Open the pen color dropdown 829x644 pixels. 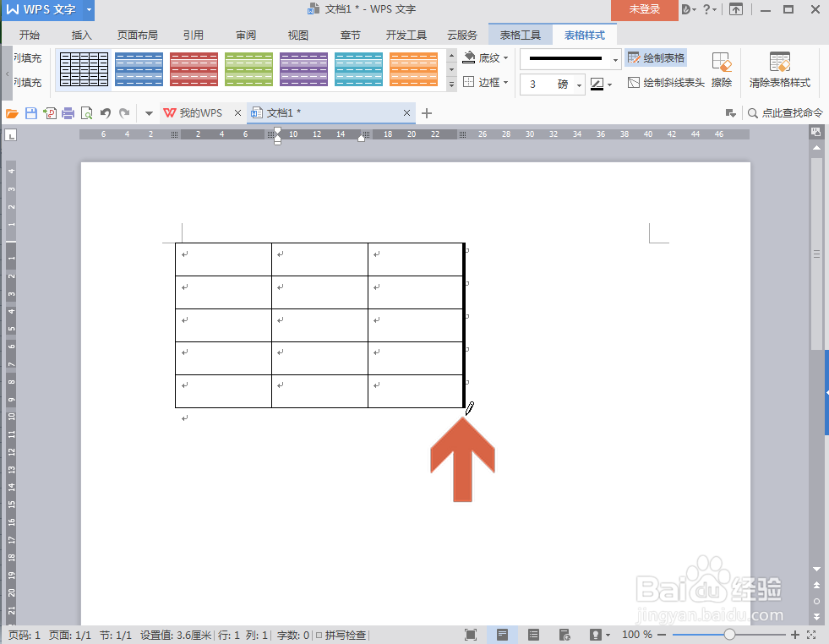tap(610, 84)
